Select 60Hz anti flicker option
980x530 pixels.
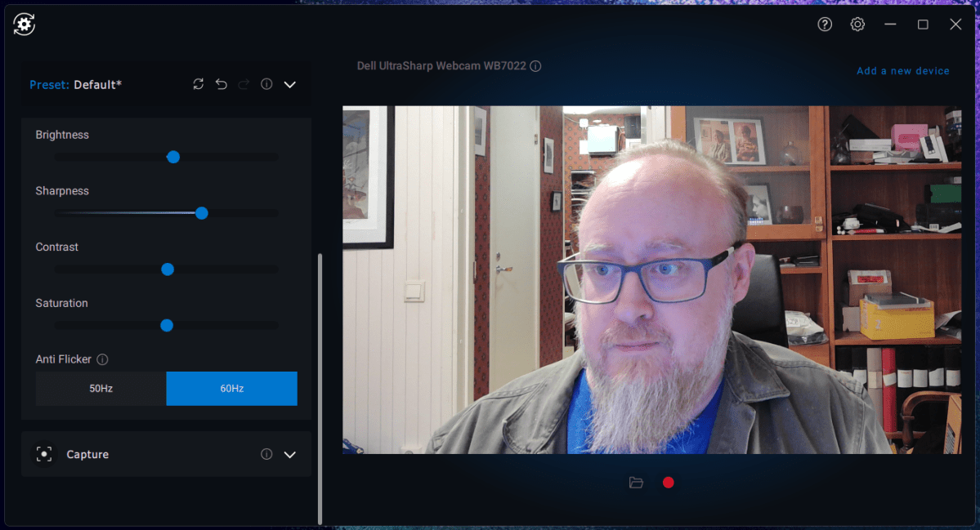point(231,389)
